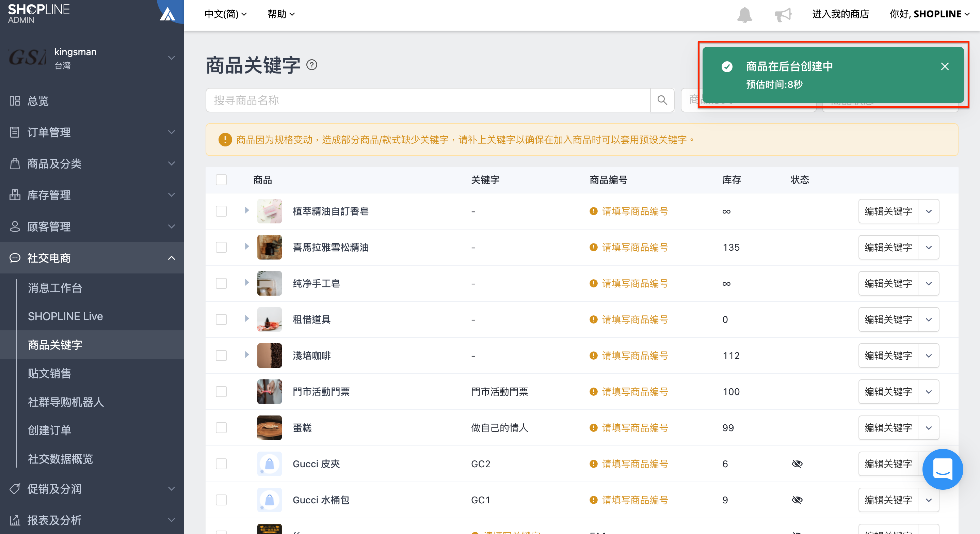Go to SHOPLINE Live menu item

(65, 316)
